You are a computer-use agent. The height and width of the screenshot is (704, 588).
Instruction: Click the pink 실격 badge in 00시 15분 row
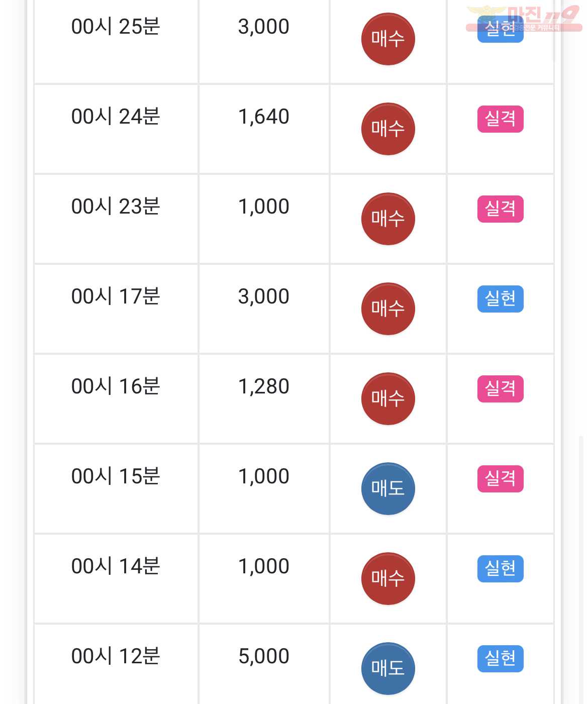500,479
